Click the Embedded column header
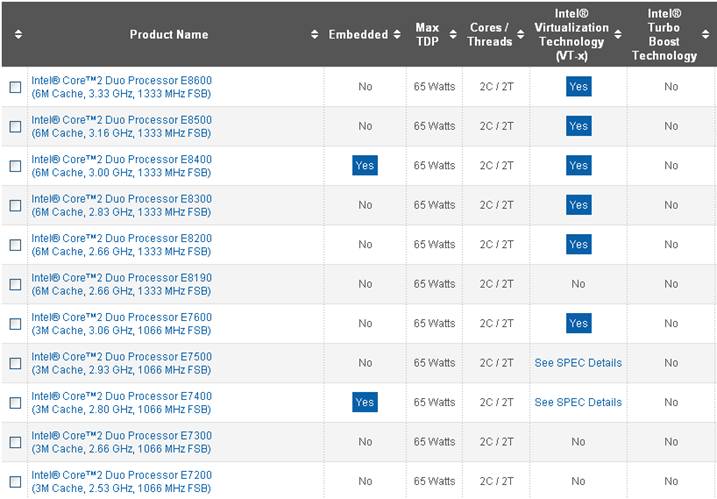 (x=358, y=34)
